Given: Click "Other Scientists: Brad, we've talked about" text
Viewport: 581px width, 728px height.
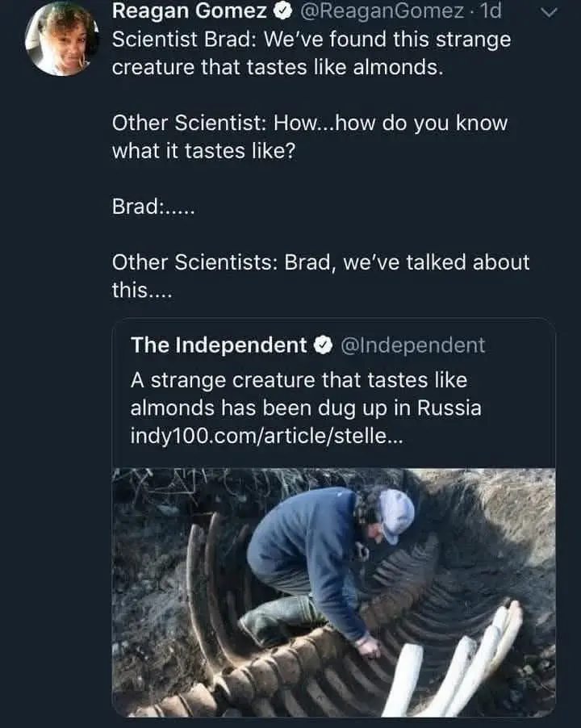Looking at the screenshot, I should click(x=320, y=261).
